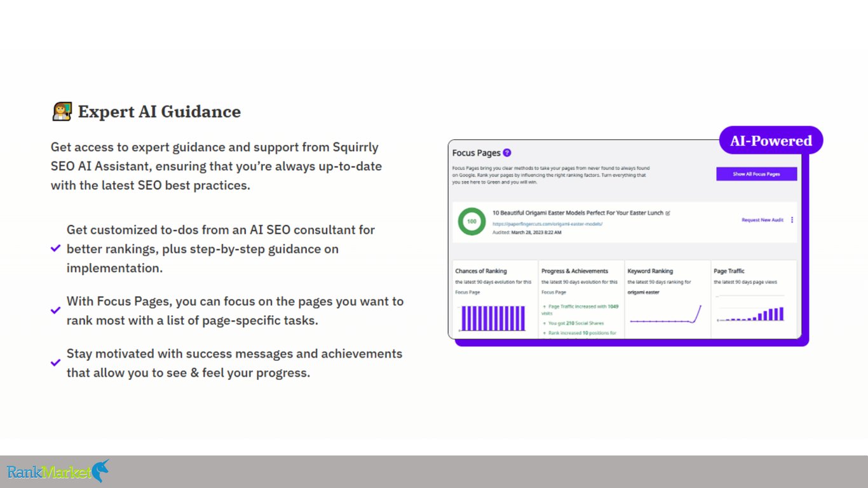This screenshot has width=868, height=488.
Task: Click the Chances of Ranking card title
Action: coord(481,271)
